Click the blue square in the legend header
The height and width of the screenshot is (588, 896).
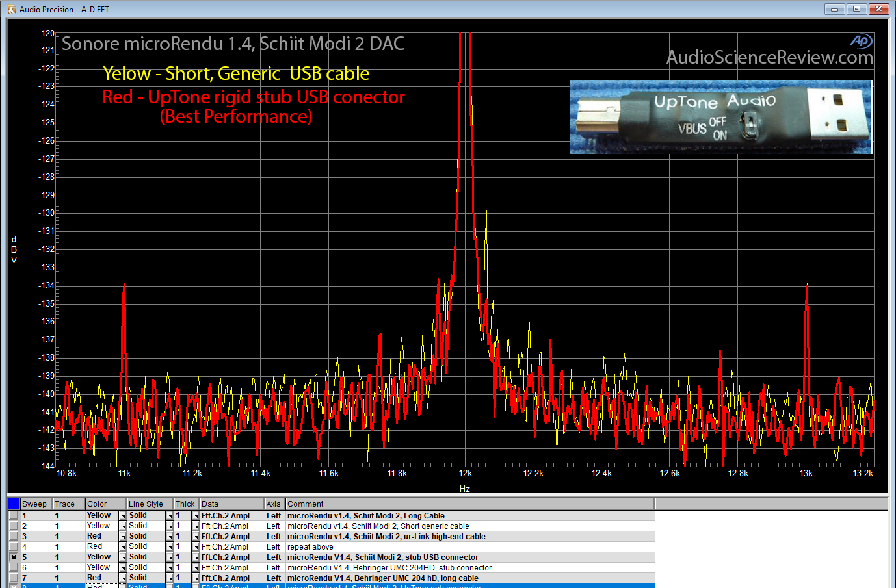coord(14,504)
